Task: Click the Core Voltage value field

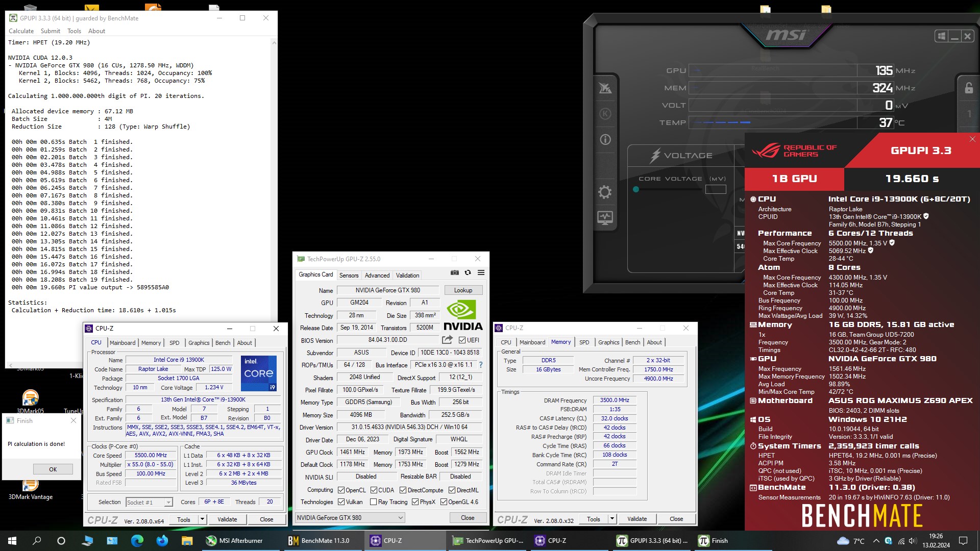Action: coord(716,189)
